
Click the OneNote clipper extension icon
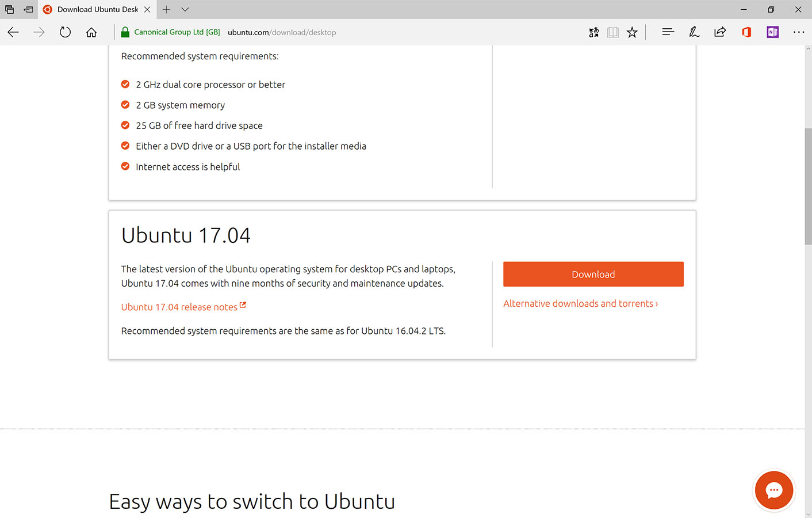click(x=772, y=32)
